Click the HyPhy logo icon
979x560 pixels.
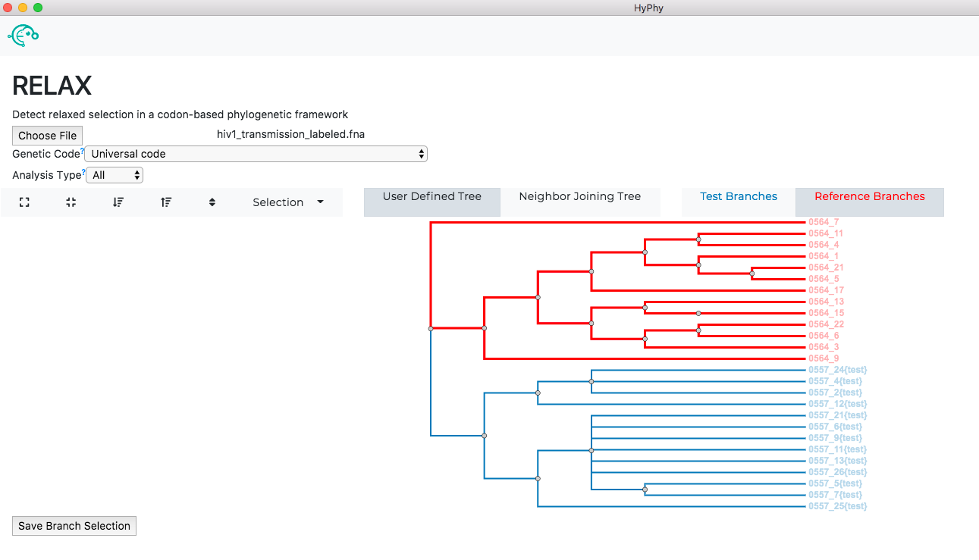tap(23, 35)
